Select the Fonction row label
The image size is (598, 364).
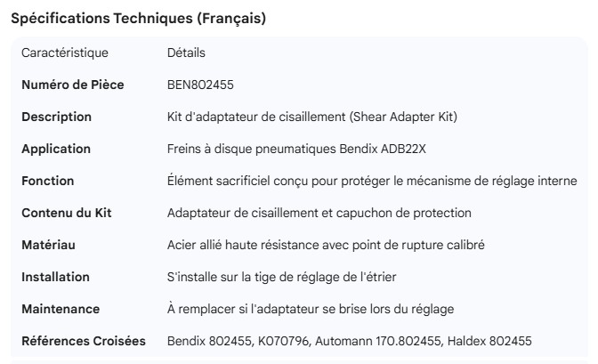tap(48, 181)
